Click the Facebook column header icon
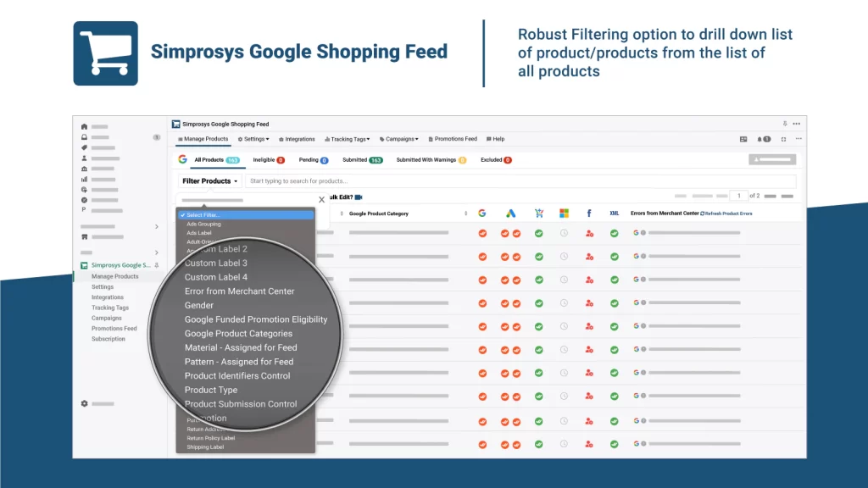Viewport: 868px width, 488px height. pyautogui.click(x=588, y=213)
